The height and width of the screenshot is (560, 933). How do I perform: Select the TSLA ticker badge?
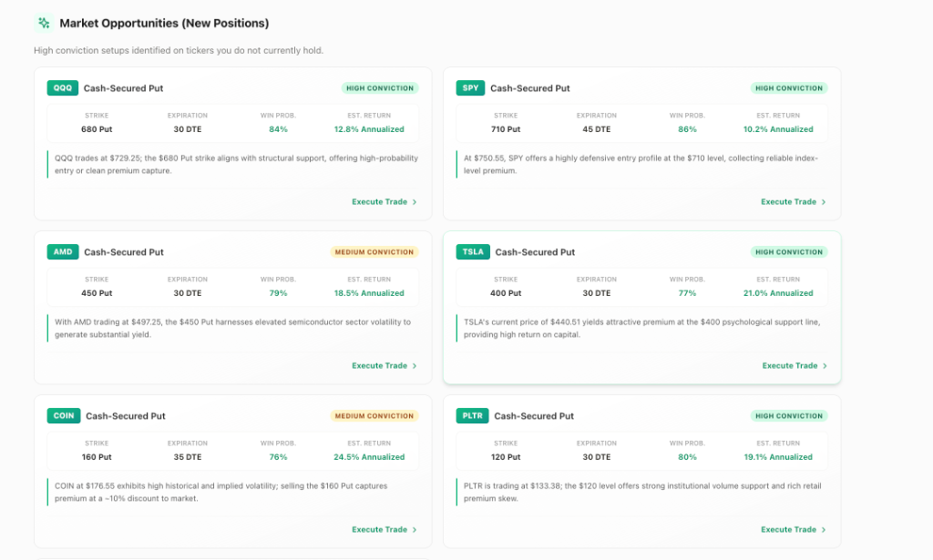click(x=473, y=252)
